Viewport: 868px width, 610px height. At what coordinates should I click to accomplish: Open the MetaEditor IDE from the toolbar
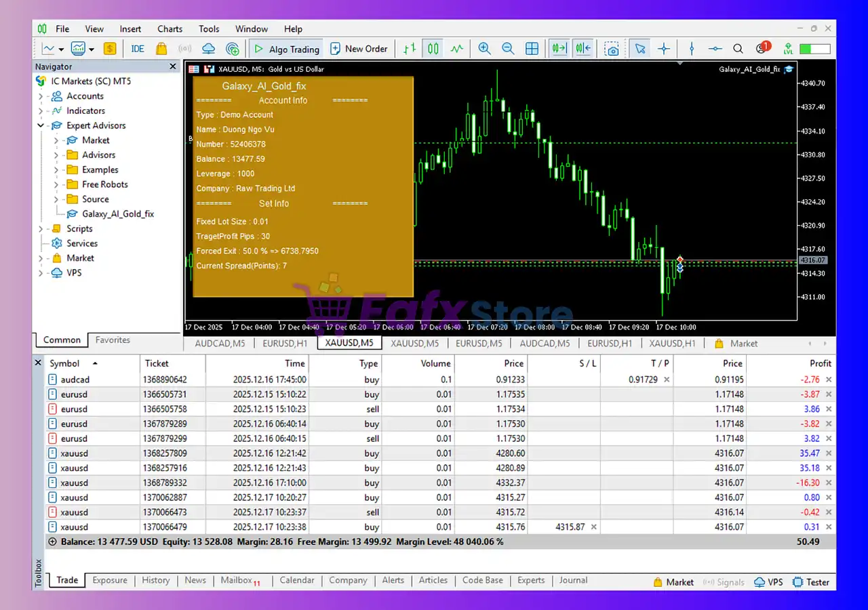(138, 49)
